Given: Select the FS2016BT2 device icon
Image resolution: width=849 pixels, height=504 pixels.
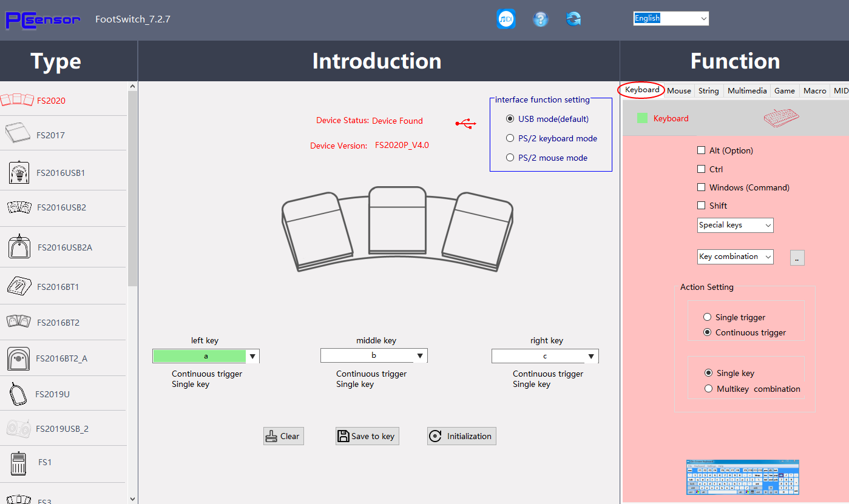Looking at the screenshot, I should pyautogui.click(x=19, y=321).
